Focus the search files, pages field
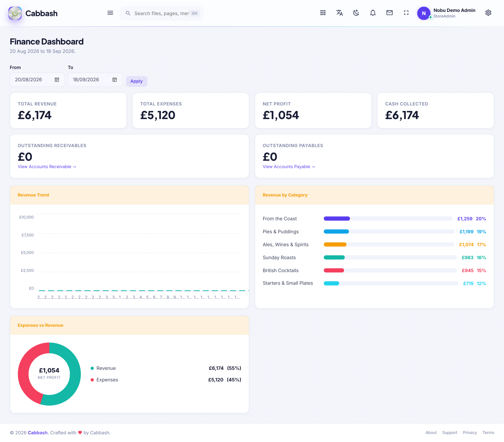 coord(161,13)
